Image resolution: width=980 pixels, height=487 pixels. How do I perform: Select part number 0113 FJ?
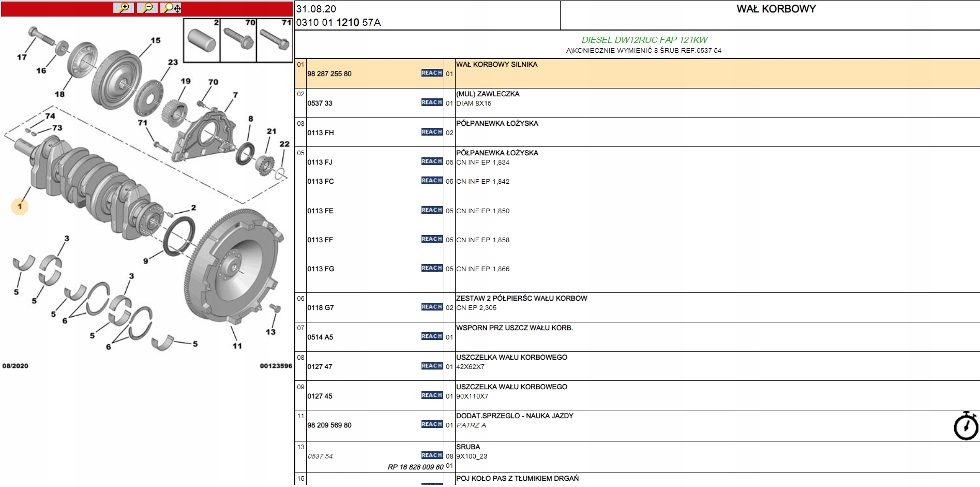[x=320, y=163]
